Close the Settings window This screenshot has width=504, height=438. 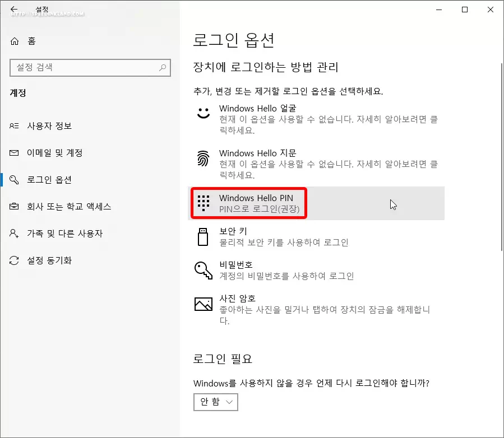click(x=490, y=10)
